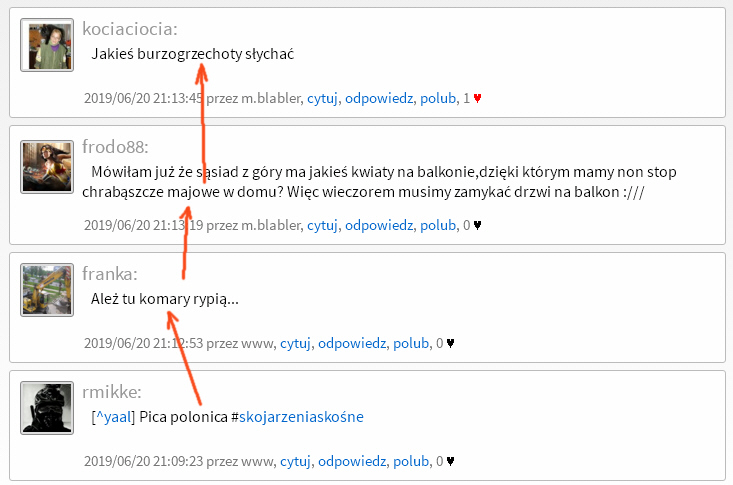Click 'cytuj' on kociaciocia's post
Screen dimensions: 733x485
(322, 98)
